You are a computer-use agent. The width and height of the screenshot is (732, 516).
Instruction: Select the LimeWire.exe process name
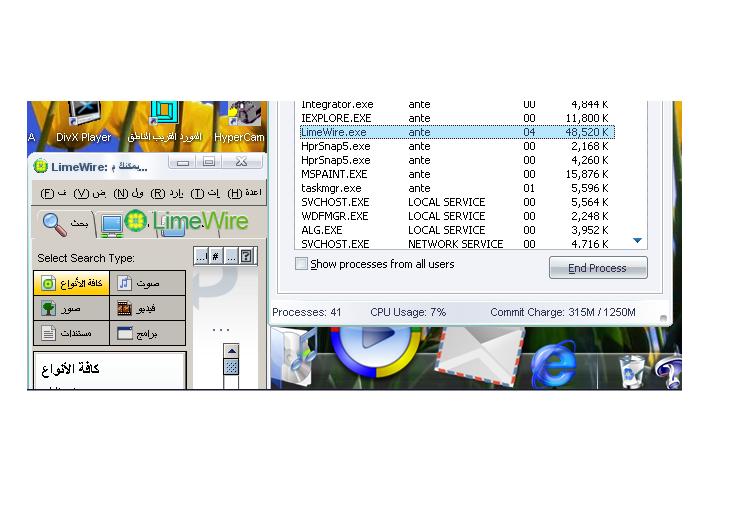click(x=334, y=132)
